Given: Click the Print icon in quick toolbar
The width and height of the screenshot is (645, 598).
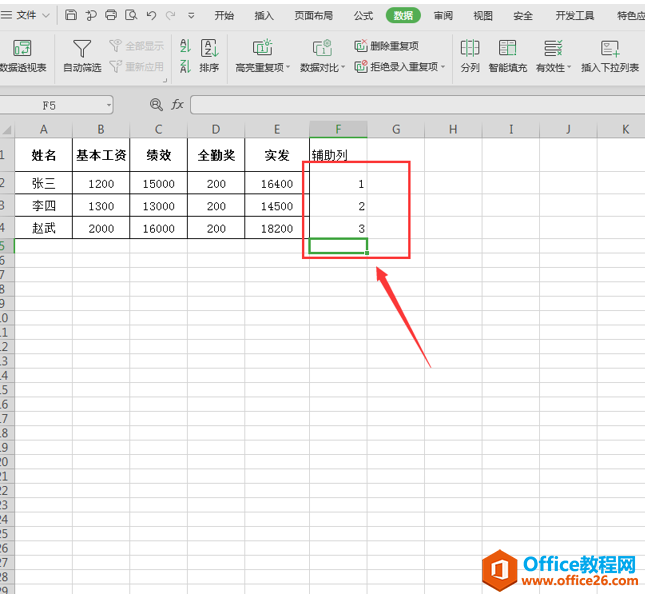Looking at the screenshot, I should point(111,15).
